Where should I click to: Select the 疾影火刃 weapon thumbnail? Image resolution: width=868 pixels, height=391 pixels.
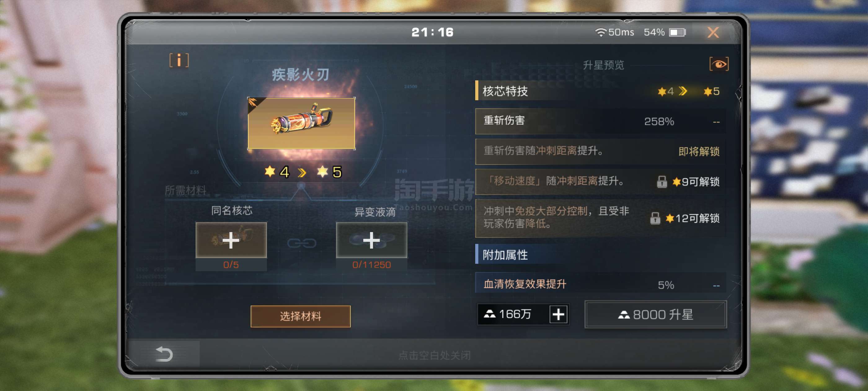point(301,123)
